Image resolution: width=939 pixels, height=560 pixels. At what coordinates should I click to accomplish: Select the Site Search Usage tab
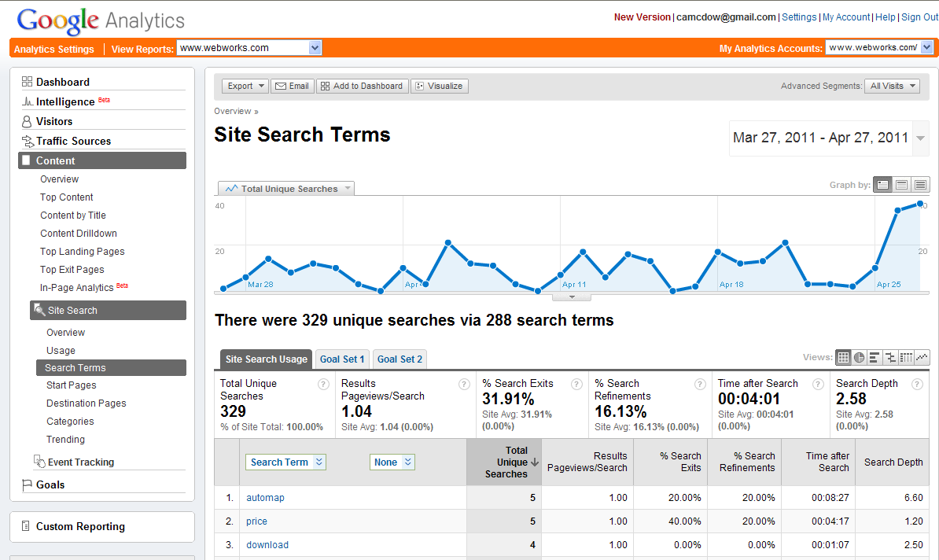pyautogui.click(x=266, y=359)
